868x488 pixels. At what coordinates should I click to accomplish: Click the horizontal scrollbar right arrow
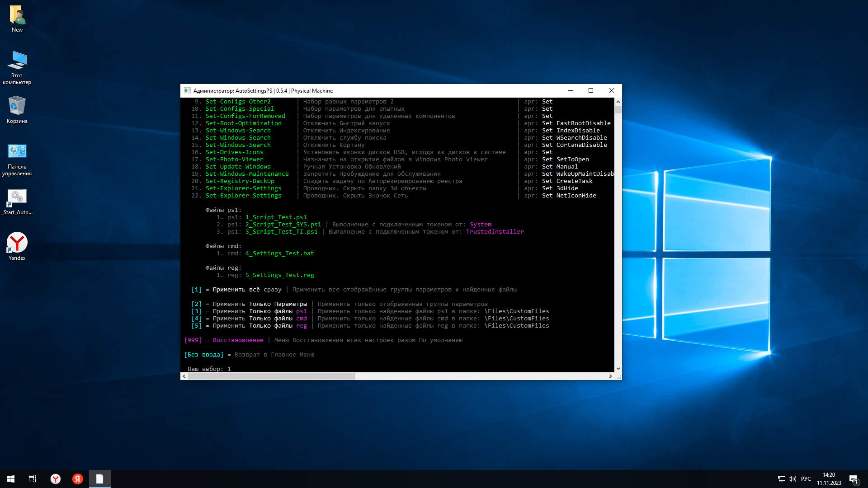pyautogui.click(x=610, y=376)
